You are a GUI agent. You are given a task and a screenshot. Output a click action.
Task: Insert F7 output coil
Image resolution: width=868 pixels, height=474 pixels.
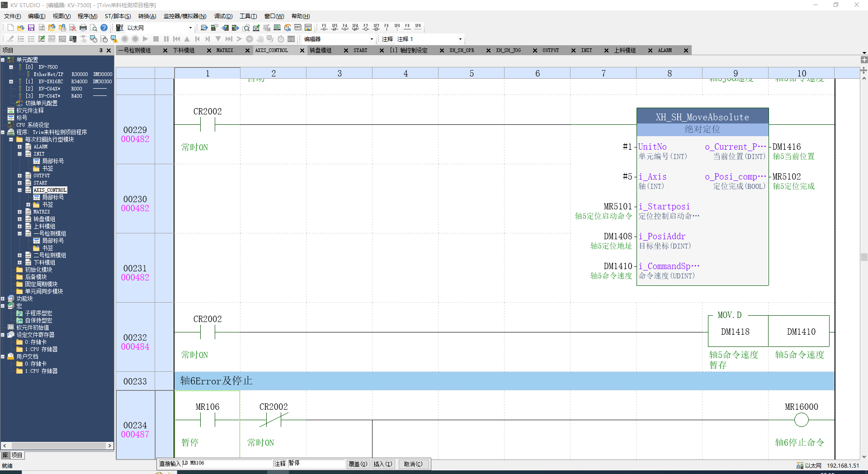(x=366, y=28)
